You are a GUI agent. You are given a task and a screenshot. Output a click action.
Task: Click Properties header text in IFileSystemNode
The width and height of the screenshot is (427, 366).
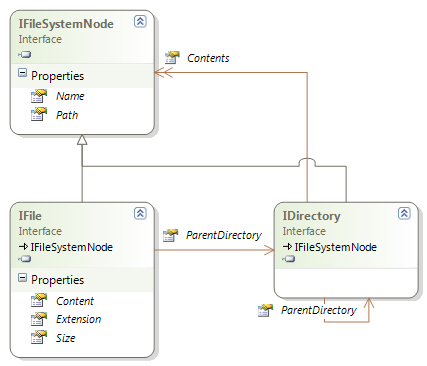(58, 76)
